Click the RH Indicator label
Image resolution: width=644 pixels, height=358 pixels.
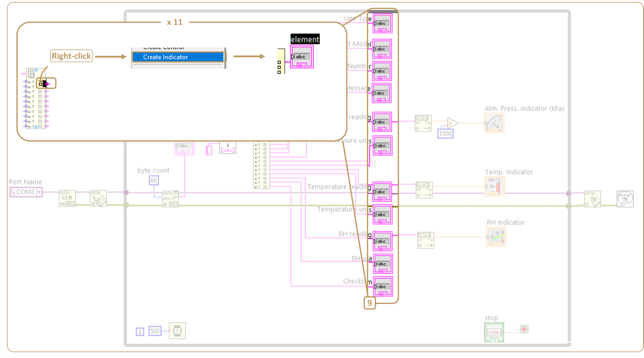pyautogui.click(x=506, y=222)
